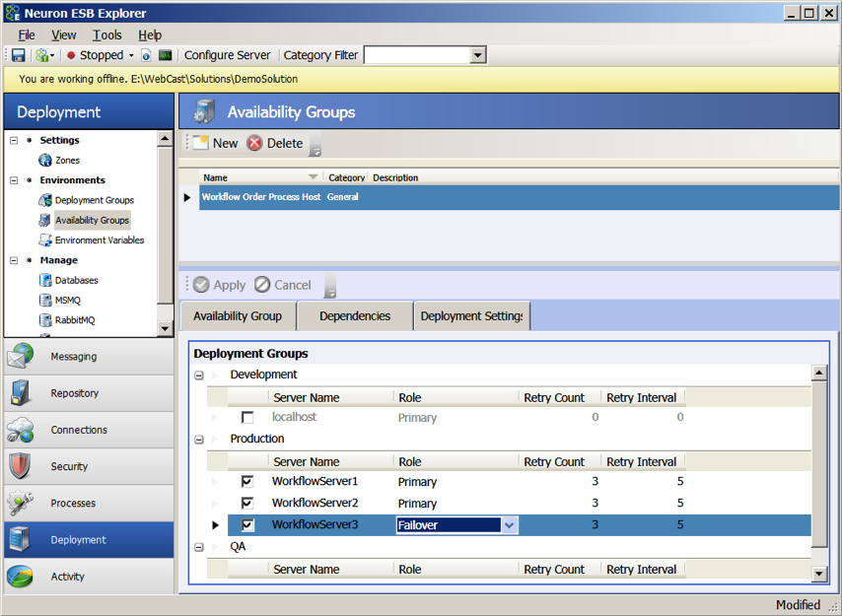Collapse the Manage tree section
Screen dimensions: 842x616
(14, 260)
